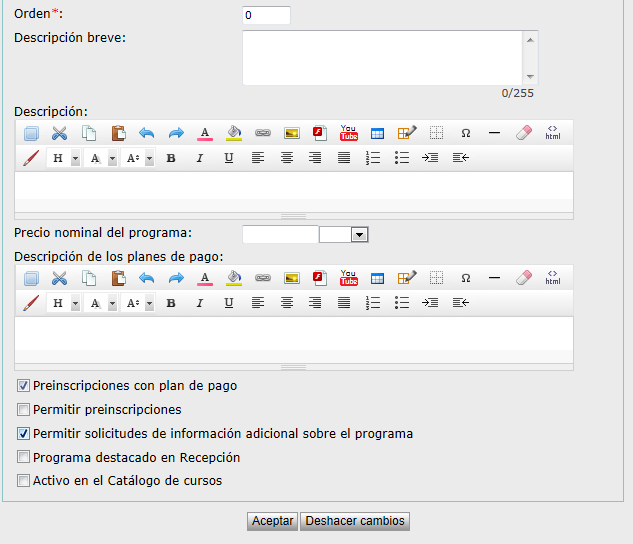Insert Flash object in Descripción editor
Image resolution: width=633 pixels, height=544 pixels.
click(320, 133)
